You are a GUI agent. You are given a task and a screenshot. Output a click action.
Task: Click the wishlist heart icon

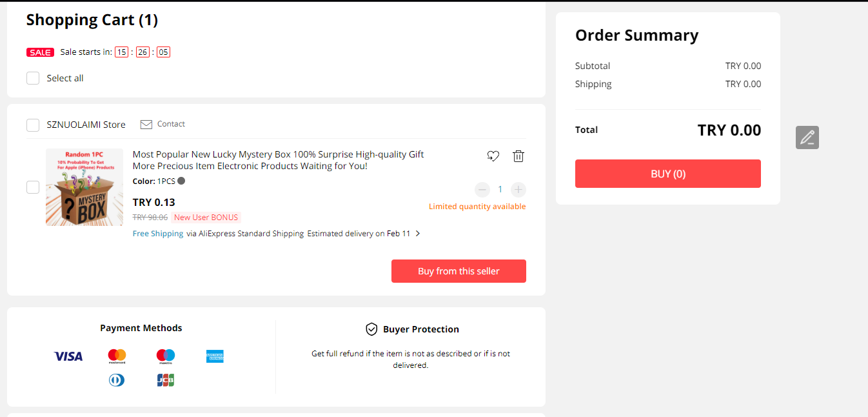click(493, 156)
